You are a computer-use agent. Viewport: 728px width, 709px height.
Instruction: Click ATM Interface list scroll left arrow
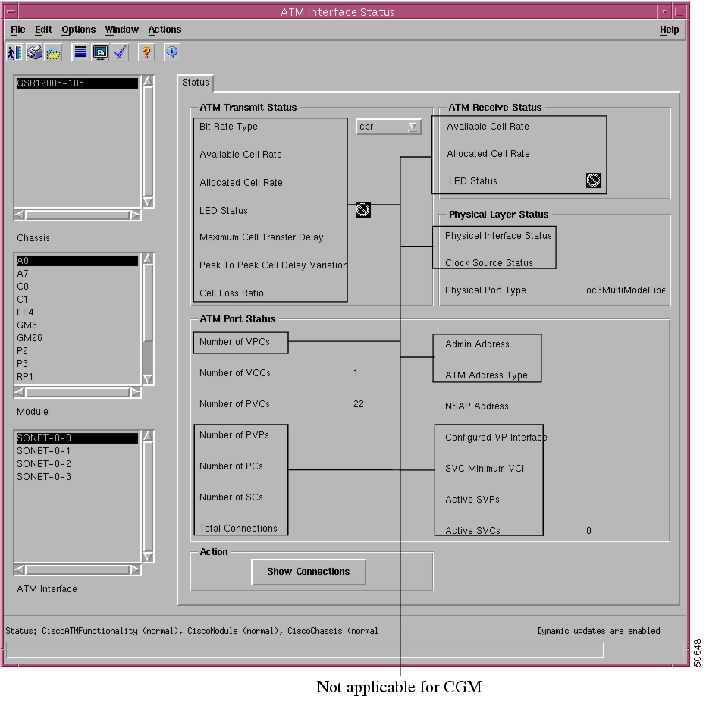coord(20,569)
